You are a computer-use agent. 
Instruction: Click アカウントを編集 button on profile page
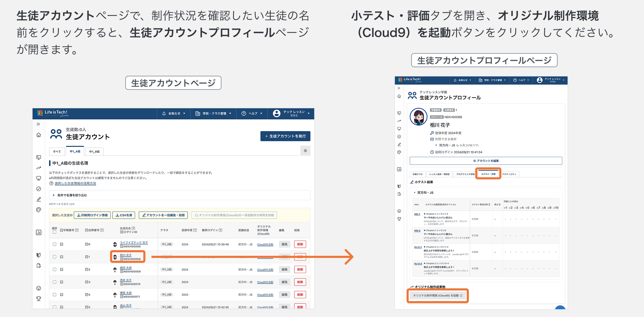click(x=486, y=161)
